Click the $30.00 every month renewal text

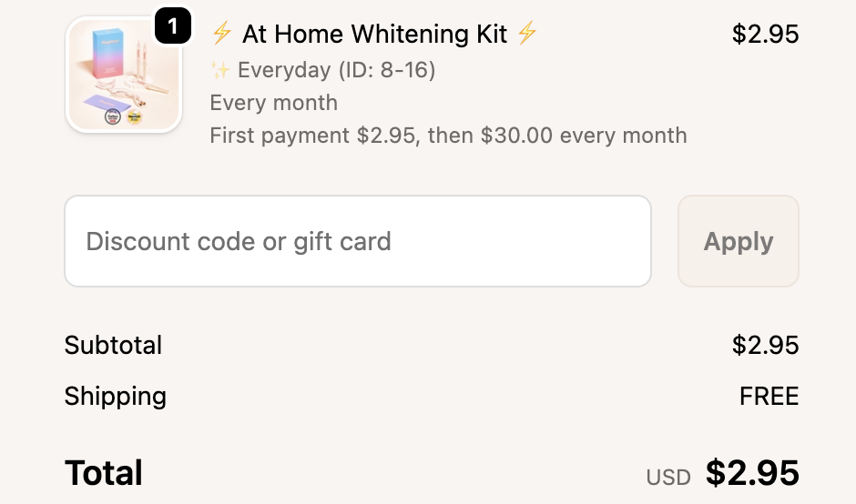[583, 136]
